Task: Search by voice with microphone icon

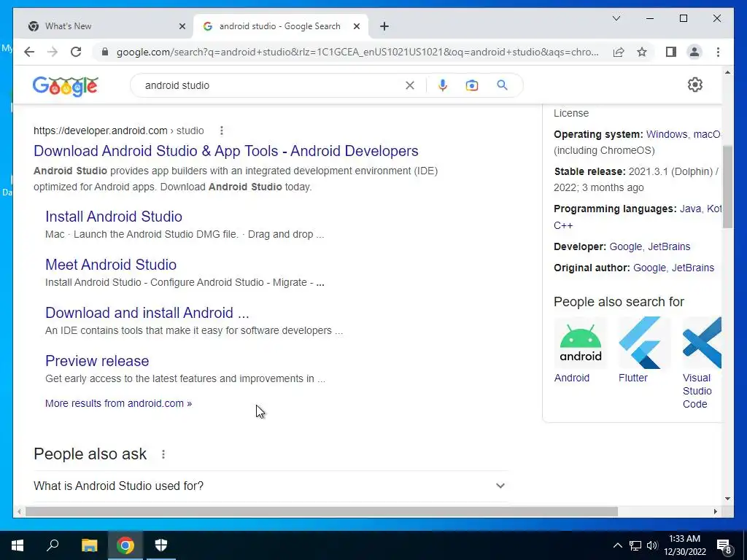Action: (443, 85)
